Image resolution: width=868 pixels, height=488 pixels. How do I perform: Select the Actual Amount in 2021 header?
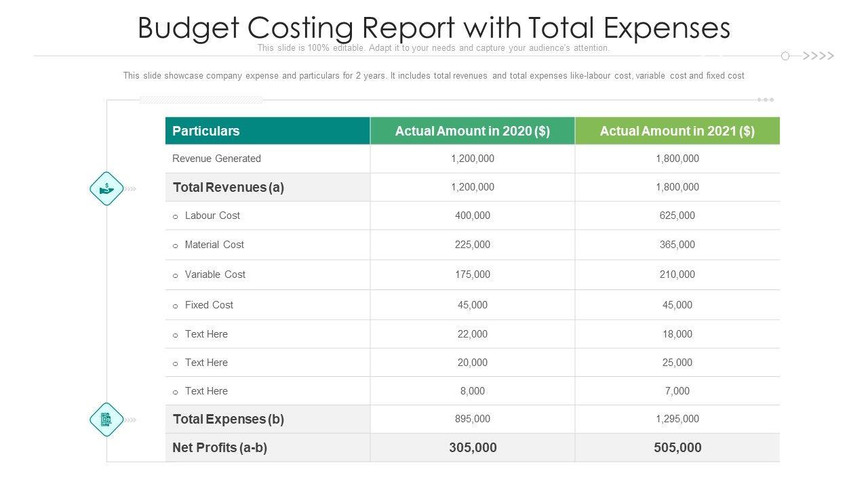pos(677,131)
